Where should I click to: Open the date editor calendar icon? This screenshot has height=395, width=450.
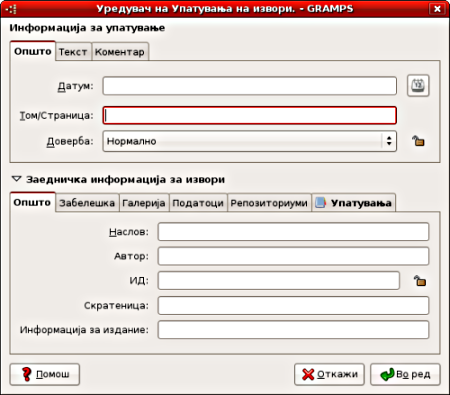[418, 86]
